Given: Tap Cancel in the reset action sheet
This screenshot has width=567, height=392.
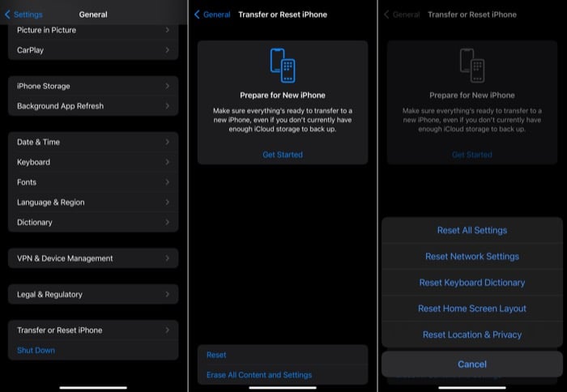Looking at the screenshot, I should pyautogui.click(x=472, y=364).
